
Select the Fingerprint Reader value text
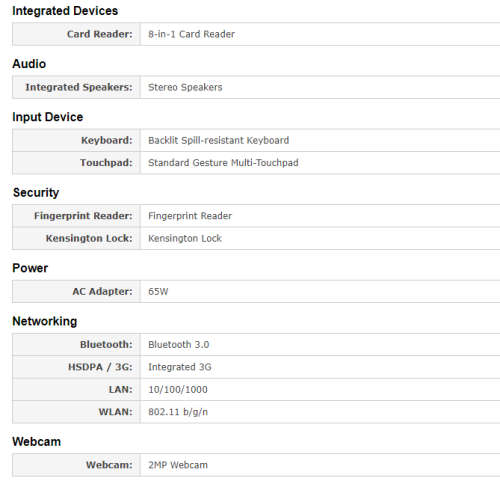[190, 216]
